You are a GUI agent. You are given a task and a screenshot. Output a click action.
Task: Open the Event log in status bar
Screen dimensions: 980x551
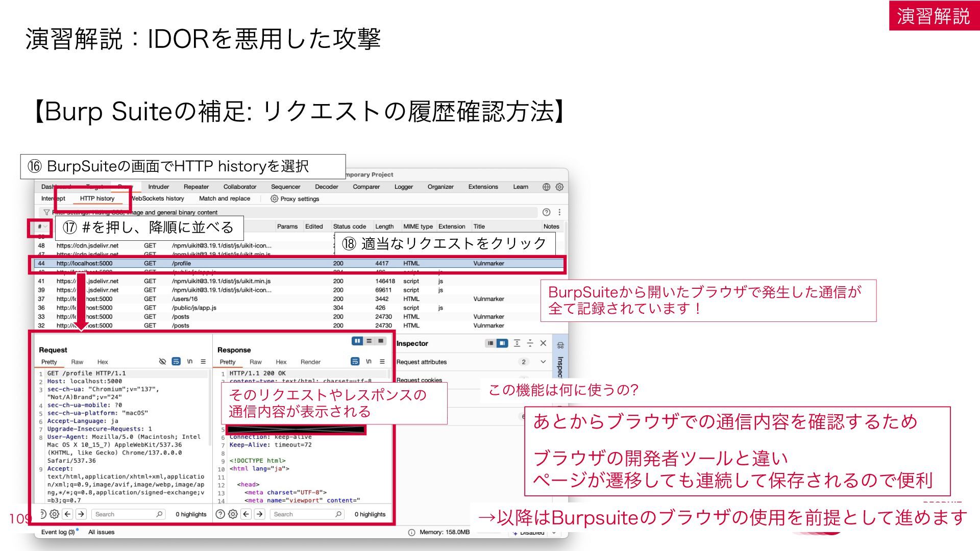58,532
